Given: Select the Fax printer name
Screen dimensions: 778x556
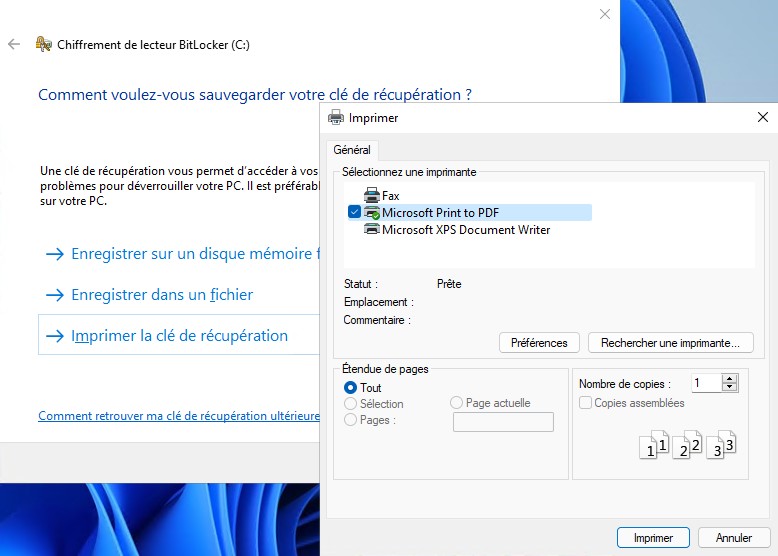Looking at the screenshot, I should (390, 195).
